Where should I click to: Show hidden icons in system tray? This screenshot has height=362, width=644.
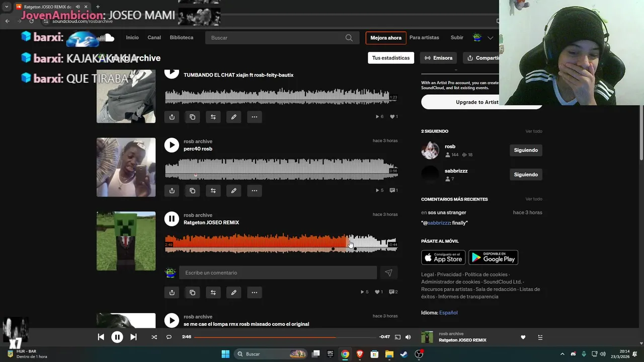[x=562, y=354]
